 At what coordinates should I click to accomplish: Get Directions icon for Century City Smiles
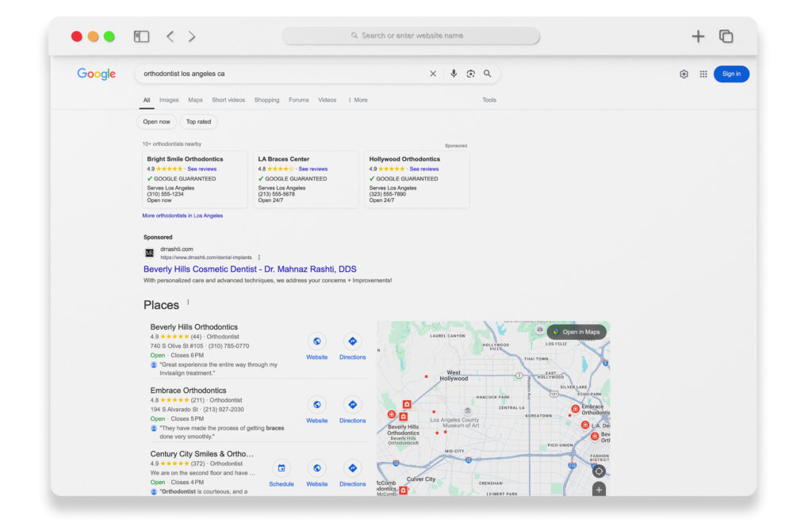[x=353, y=468]
